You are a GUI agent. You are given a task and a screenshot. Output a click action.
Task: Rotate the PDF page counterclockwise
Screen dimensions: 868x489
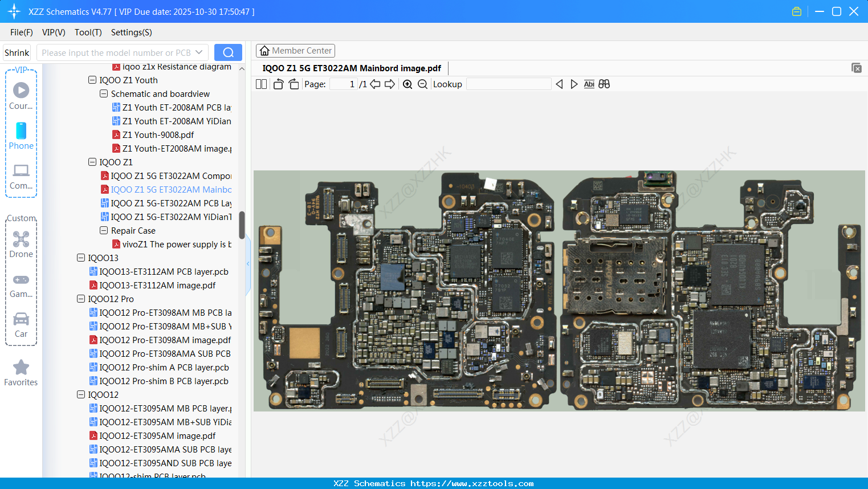pos(278,84)
